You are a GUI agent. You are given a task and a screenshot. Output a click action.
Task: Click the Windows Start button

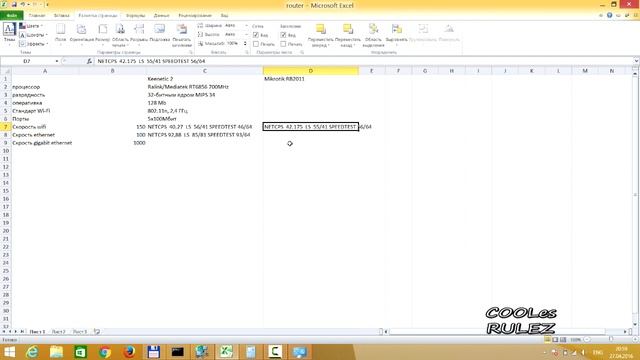click(x=9, y=352)
